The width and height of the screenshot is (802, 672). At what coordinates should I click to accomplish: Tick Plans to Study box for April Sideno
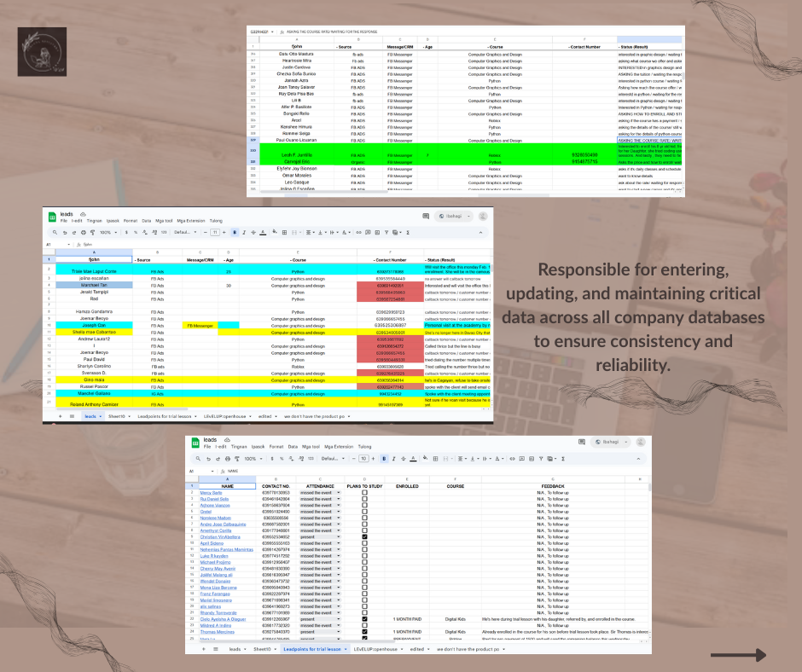click(364, 543)
